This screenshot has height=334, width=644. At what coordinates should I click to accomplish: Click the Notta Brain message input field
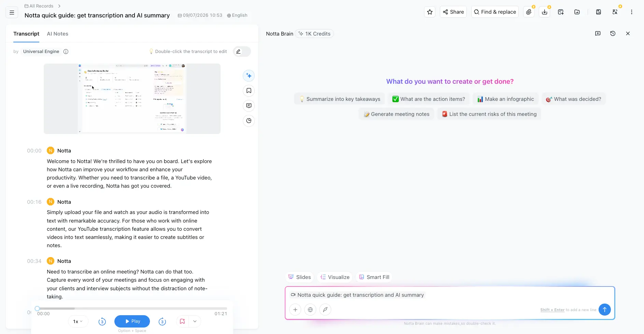pos(450,303)
